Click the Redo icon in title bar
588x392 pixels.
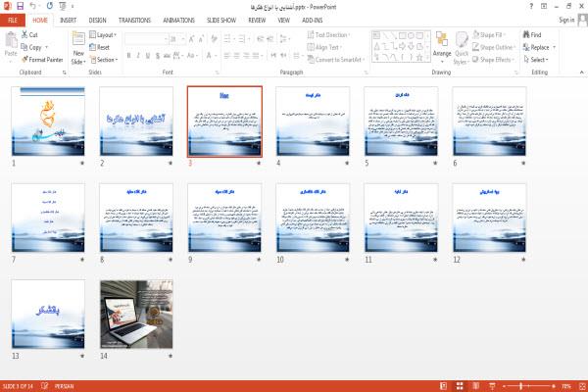(x=50, y=6)
